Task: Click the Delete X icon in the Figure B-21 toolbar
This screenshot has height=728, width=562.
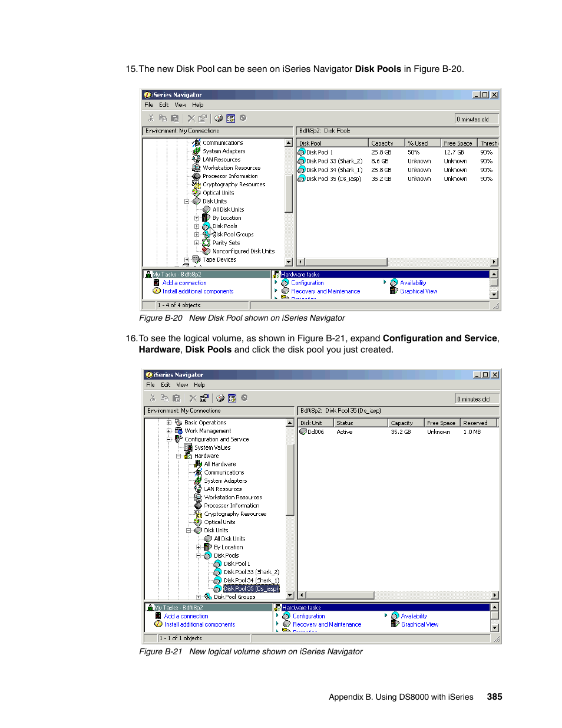Action: 193,398
